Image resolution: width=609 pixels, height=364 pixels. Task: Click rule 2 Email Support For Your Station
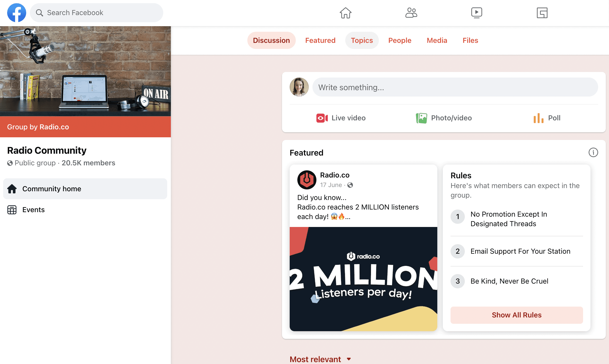pyautogui.click(x=517, y=251)
